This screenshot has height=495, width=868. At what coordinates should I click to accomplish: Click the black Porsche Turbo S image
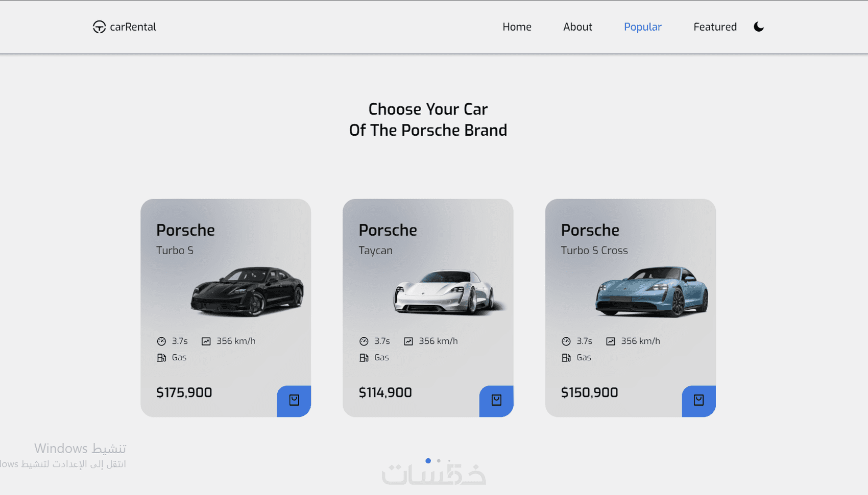[247, 291]
